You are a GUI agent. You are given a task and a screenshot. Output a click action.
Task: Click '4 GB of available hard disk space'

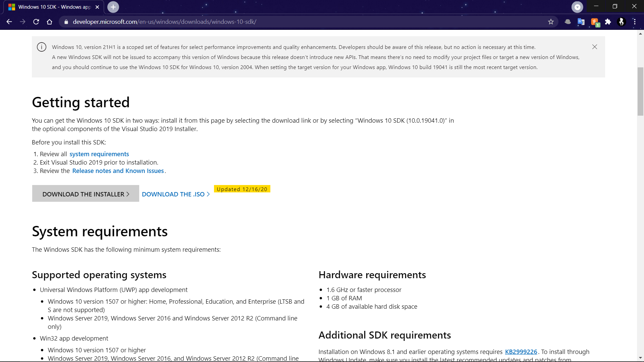[x=372, y=306]
